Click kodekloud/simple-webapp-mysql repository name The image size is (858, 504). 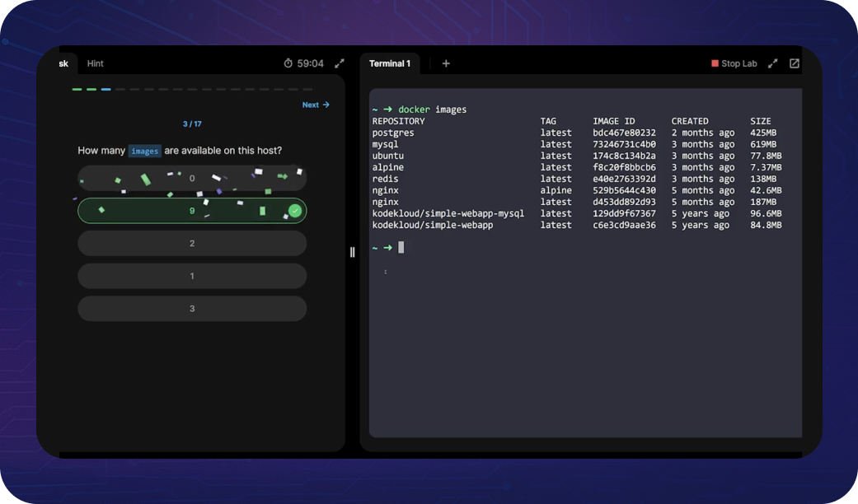point(448,213)
